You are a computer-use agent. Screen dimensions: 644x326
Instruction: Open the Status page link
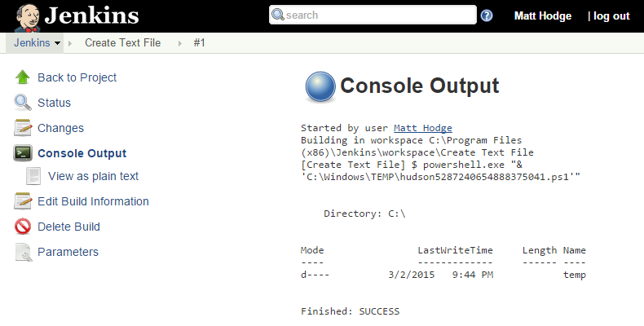coord(54,103)
